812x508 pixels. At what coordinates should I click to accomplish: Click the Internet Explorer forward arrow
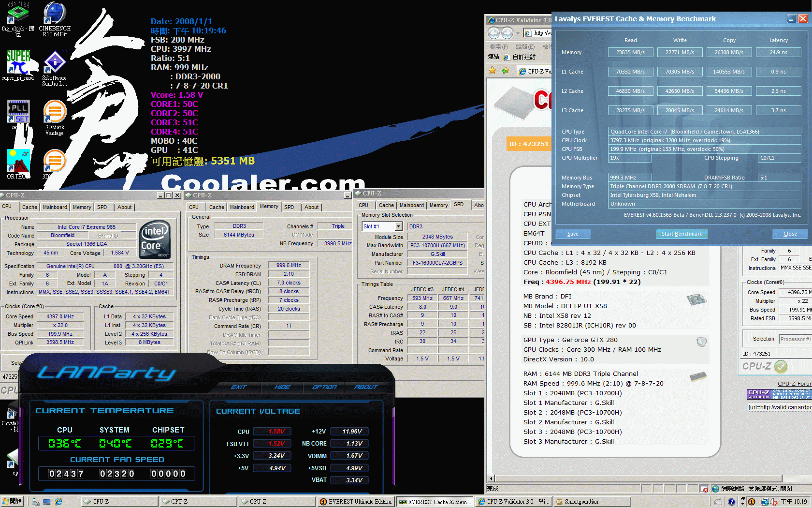coord(507,33)
